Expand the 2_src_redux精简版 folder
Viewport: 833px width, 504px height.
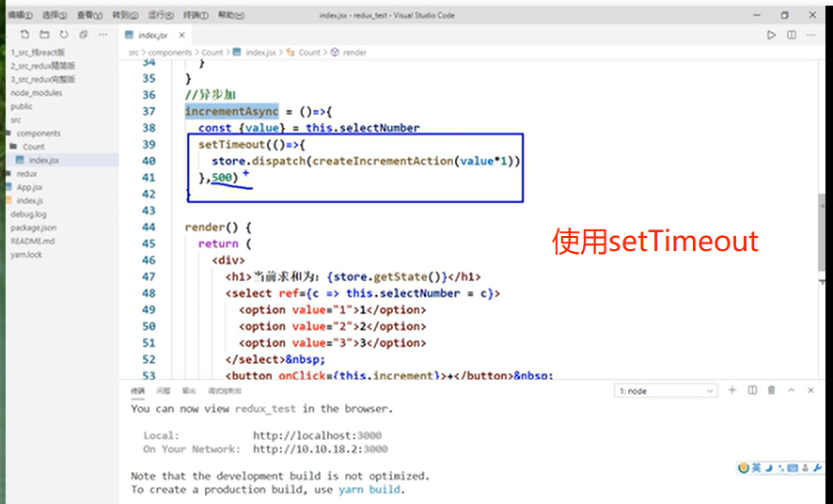[x=43, y=66]
